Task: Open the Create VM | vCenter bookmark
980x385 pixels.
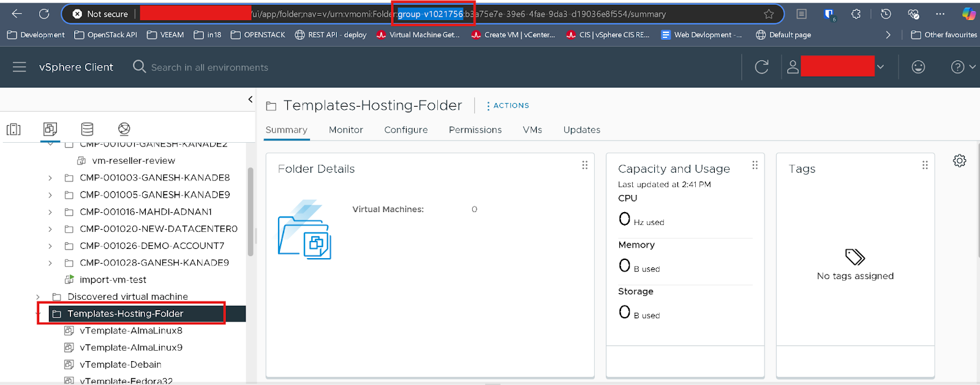Action: [x=513, y=35]
